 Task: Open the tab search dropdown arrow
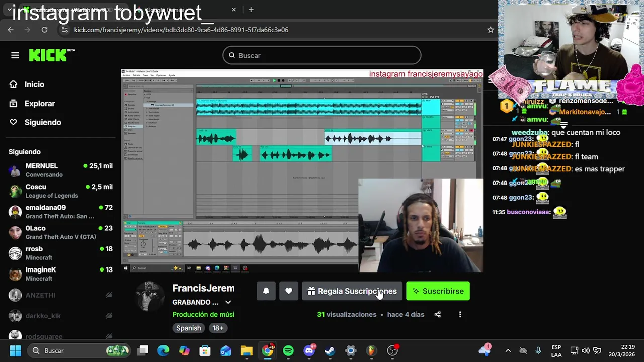click(x=9, y=9)
